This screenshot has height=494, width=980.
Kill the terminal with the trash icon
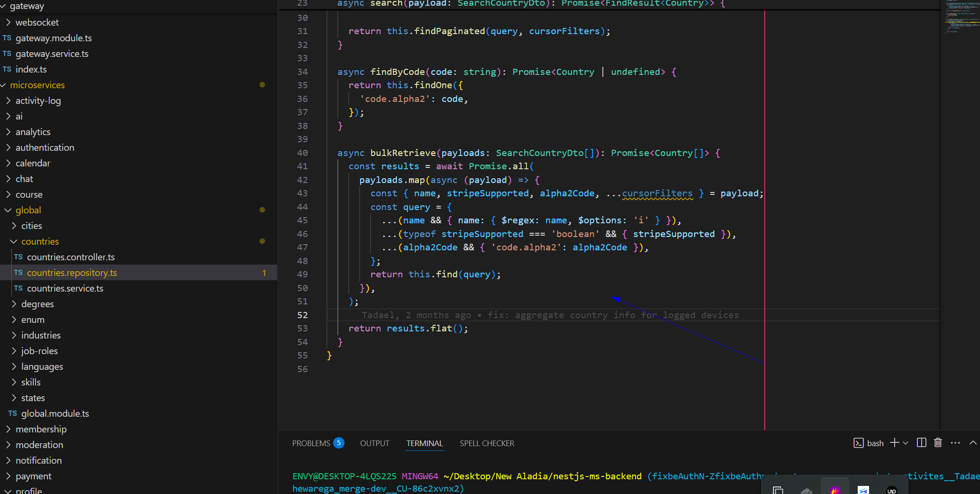(x=938, y=443)
